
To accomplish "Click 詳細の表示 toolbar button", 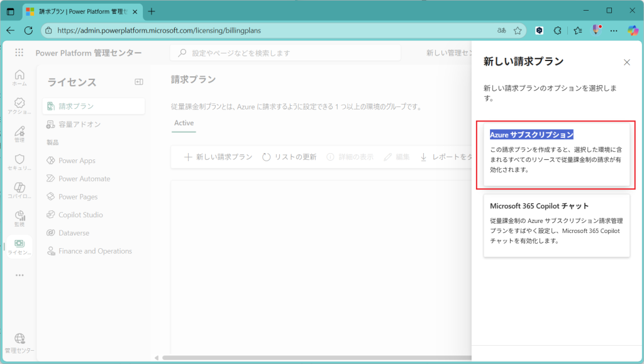I will [350, 157].
